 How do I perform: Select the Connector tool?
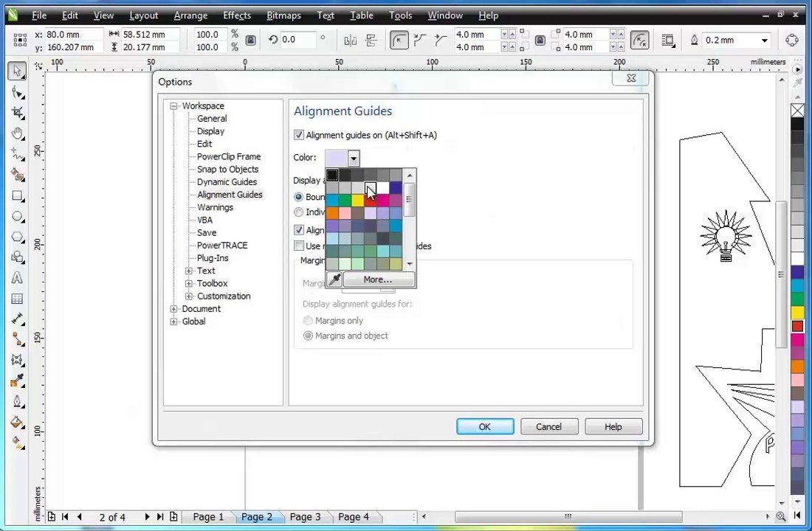coord(17,339)
